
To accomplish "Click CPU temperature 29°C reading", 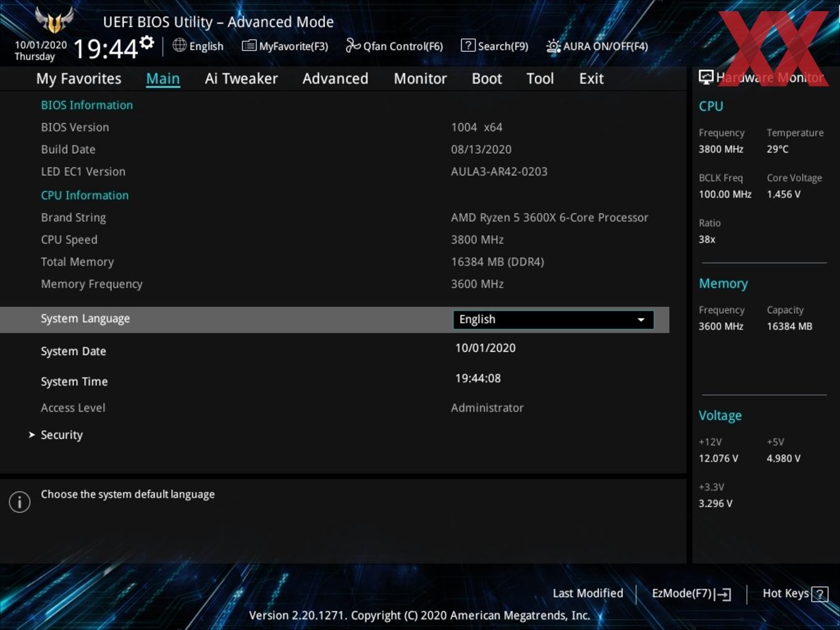I will click(778, 149).
